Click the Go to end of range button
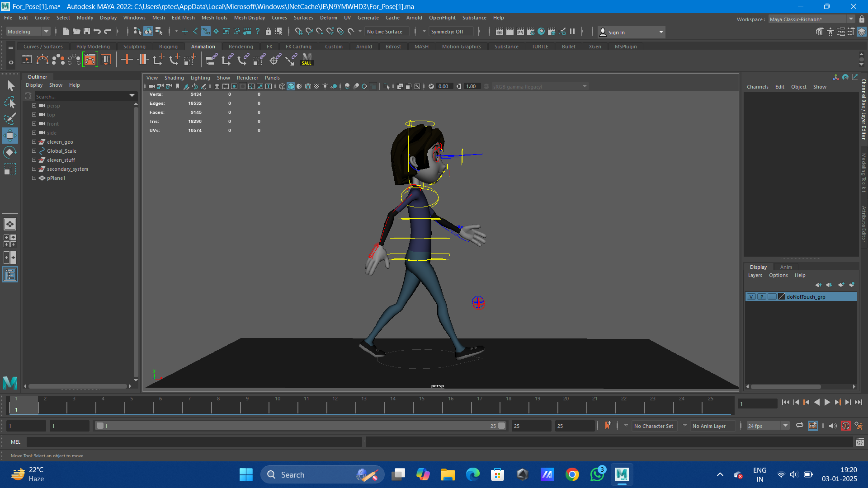Screen dimensions: 868x488 click(859, 402)
